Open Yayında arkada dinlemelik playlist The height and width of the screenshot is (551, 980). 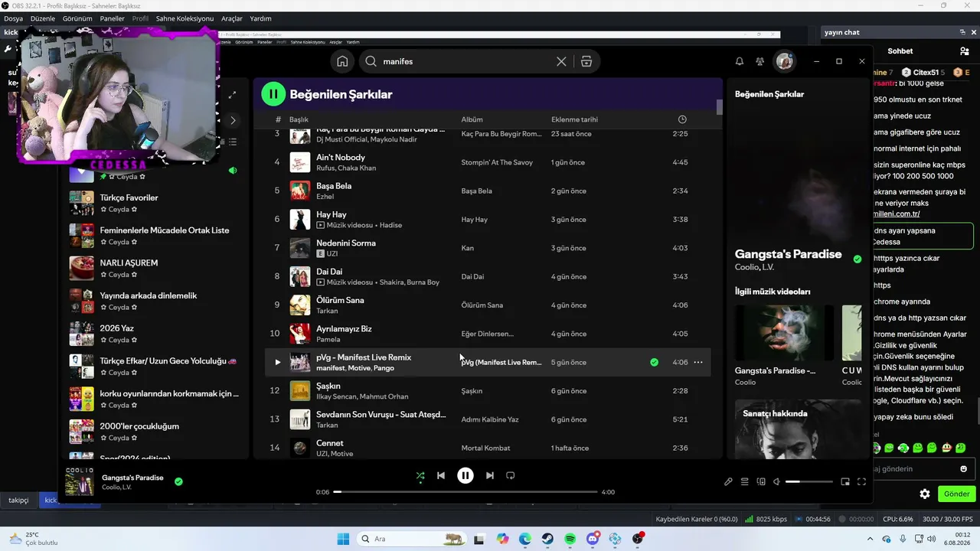click(155, 302)
